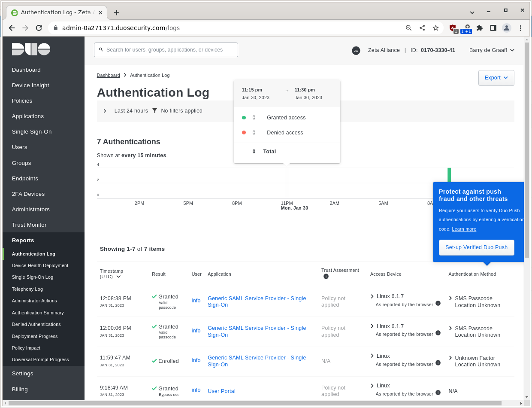Screen dimensions: 532x408
Task: Open User Portal application link
Action: pos(221,391)
